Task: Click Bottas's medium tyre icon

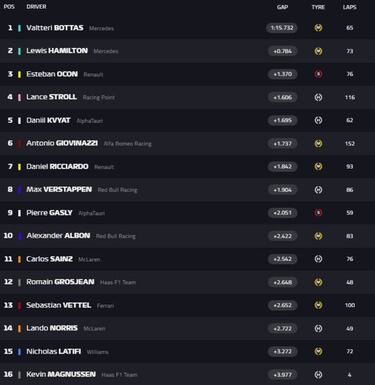Action: click(318, 28)
